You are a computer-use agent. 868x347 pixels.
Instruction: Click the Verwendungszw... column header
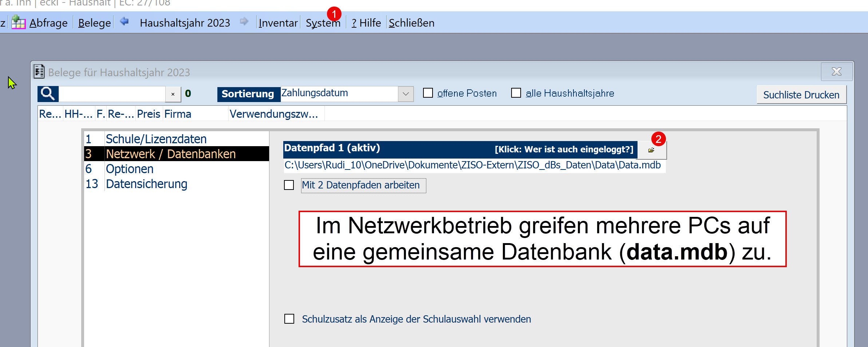pyautogui.click(x=276, y=114)
